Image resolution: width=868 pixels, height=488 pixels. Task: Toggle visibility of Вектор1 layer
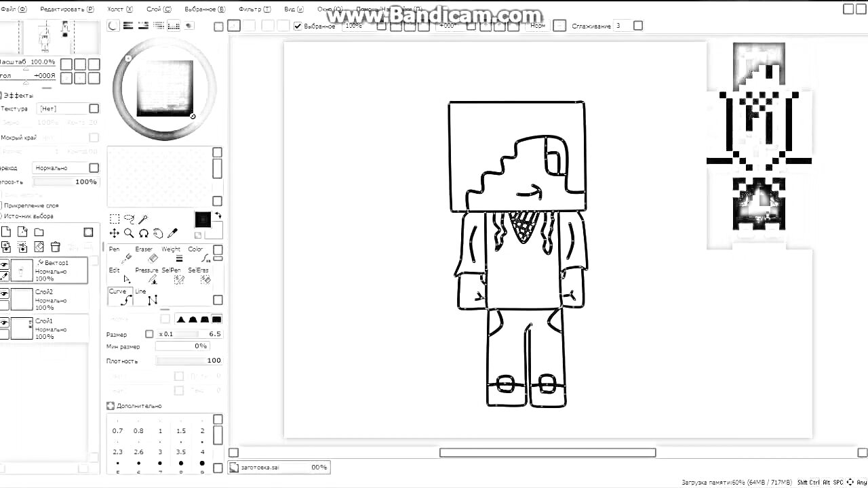4,265
